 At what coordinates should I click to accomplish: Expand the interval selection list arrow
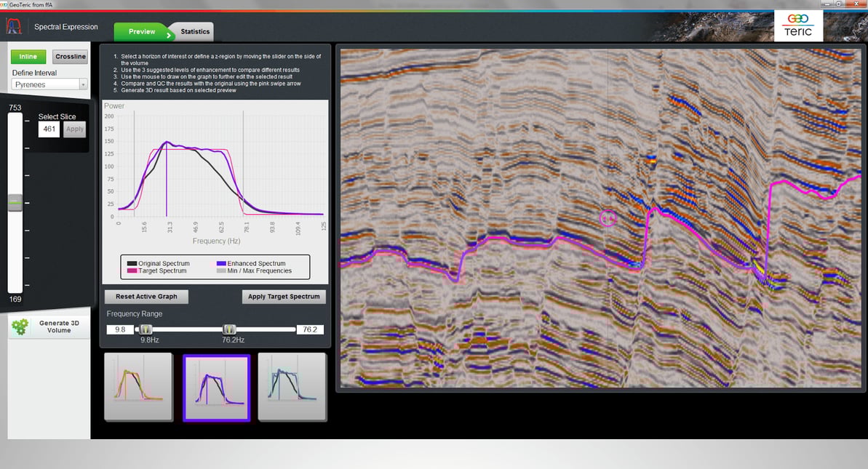[82, 84]
